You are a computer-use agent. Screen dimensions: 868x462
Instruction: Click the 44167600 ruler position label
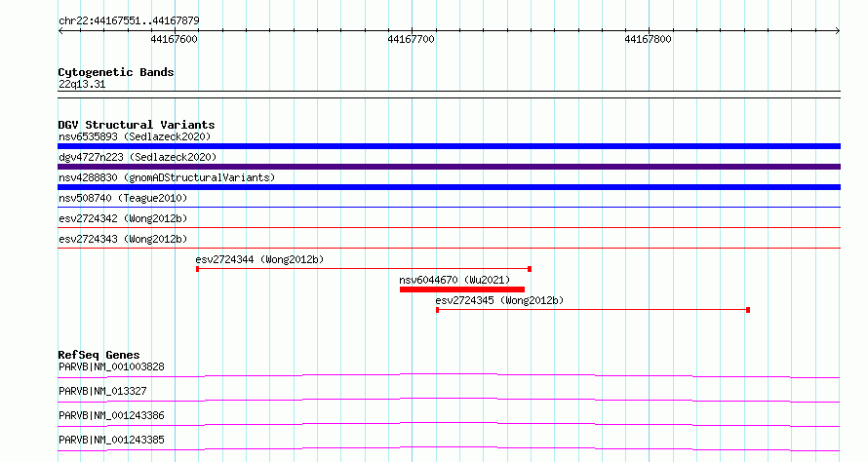[174, 39]
